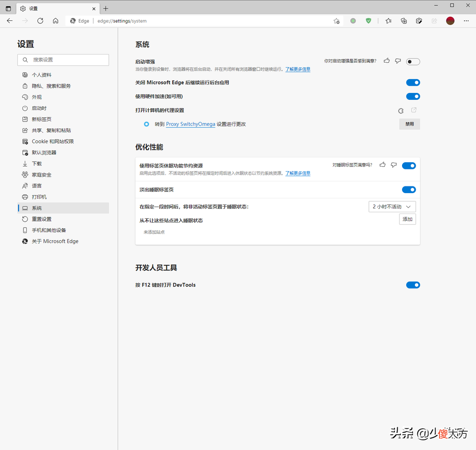476x450 pixels.
Task: Open the green shield extension icon
Action: [368, 21]
